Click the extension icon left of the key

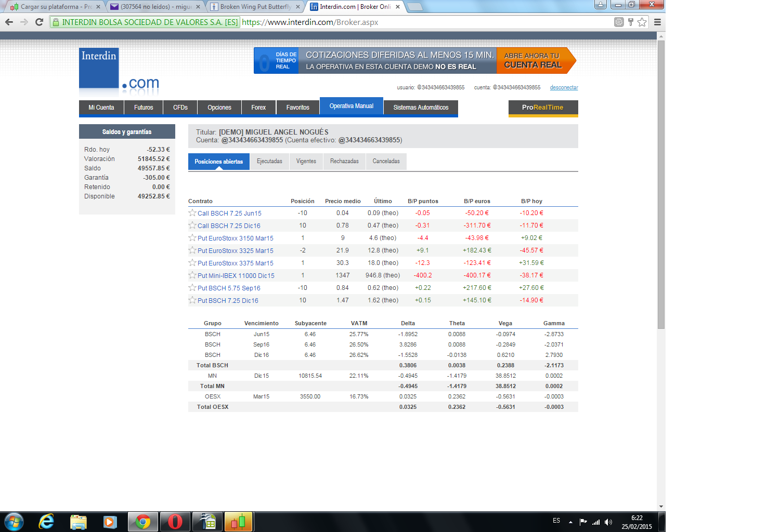click(619, 22)
